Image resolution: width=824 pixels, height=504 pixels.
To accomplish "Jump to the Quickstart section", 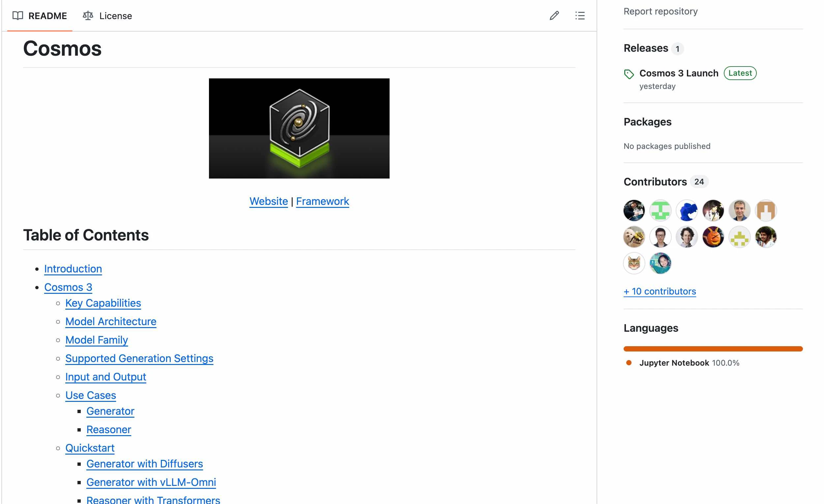I will pos(90,448).
